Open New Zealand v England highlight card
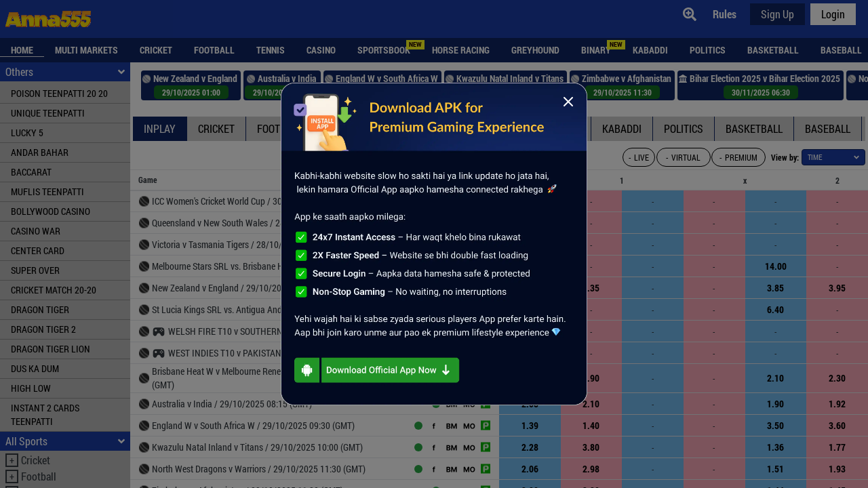The width and height of the screenshot is (868, 488). (x=191, y=85)
